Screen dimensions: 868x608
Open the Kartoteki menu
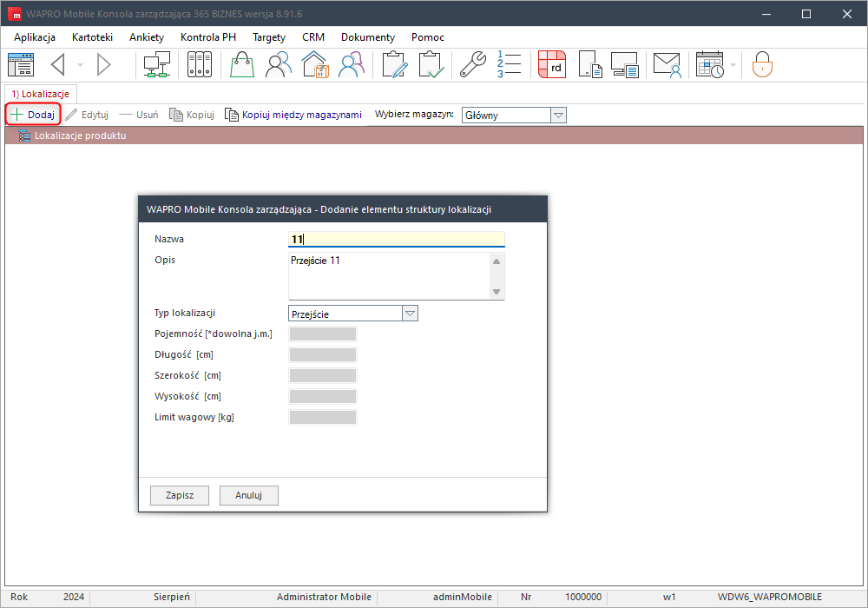pyautogui.click(x=92, y=37)
